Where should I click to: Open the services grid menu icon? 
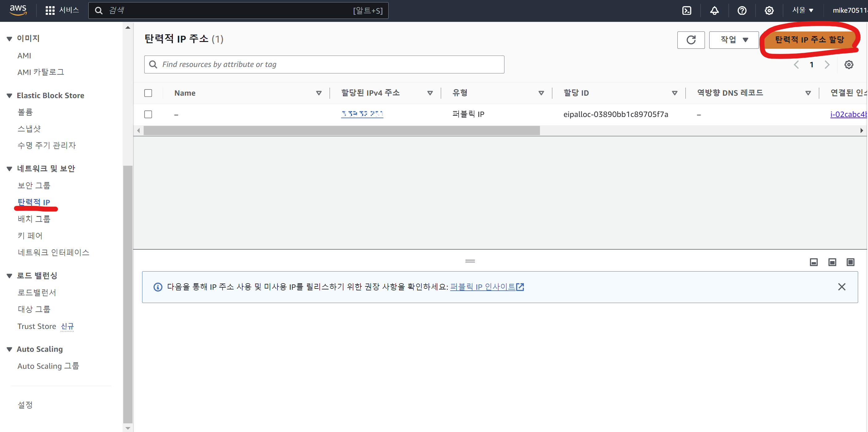click(x=50, y=10)
